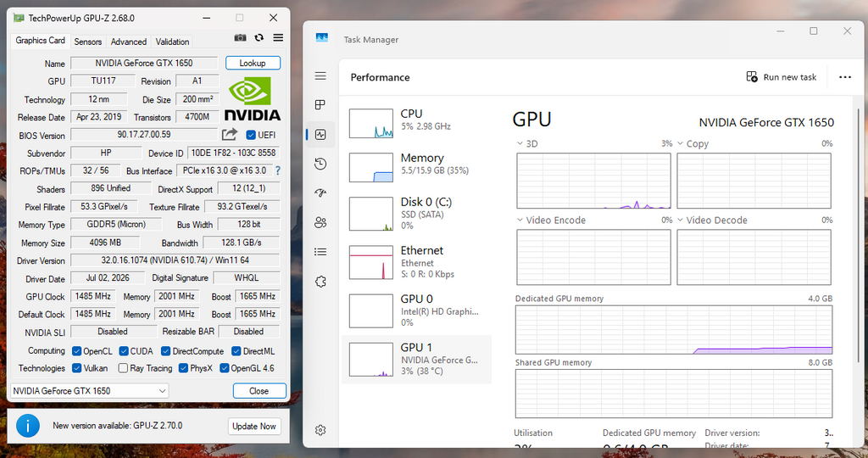
Task: Click the Release Date value Apr 23, 2019
Action: click(98, 117)
